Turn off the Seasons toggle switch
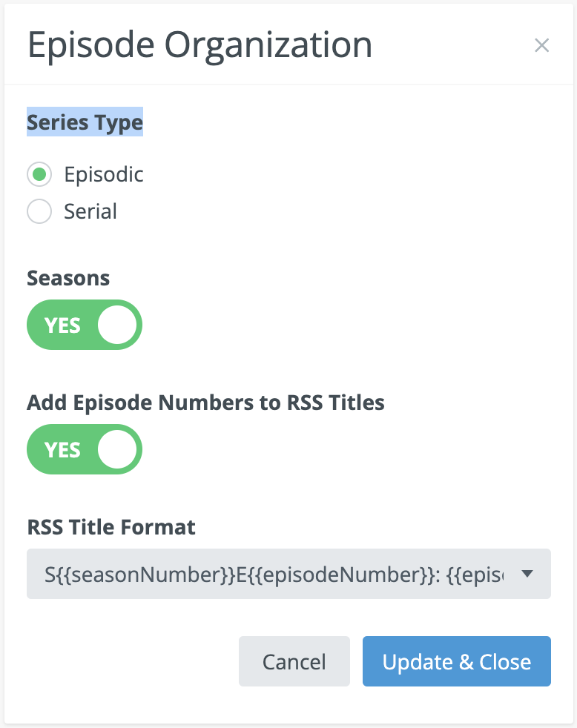The image size is (577, 728). tap(84, 325)
